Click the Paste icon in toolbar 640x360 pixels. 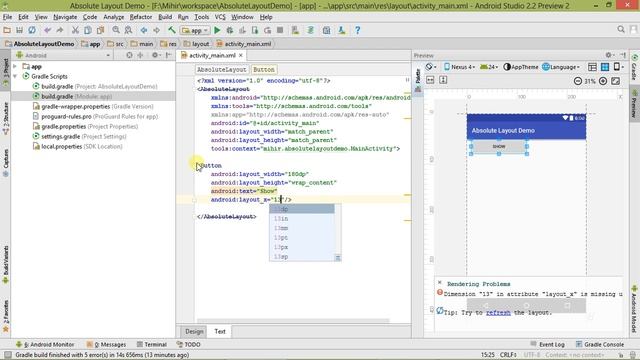[x=100, y=30]
